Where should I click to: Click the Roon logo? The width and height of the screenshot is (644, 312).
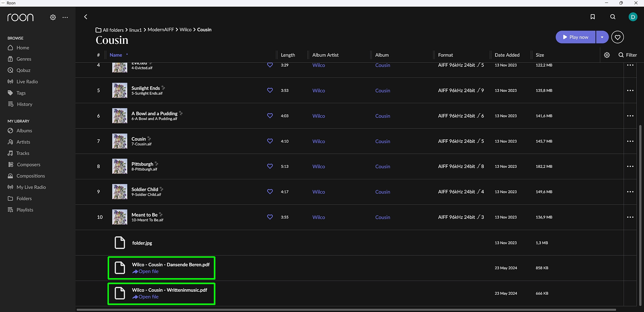[20, 17]
